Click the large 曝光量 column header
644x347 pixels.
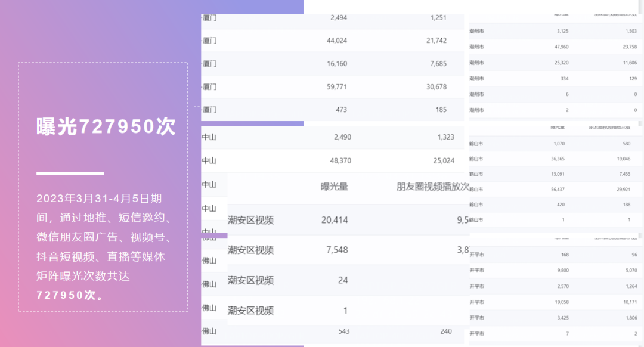click(x=335, y=187)
